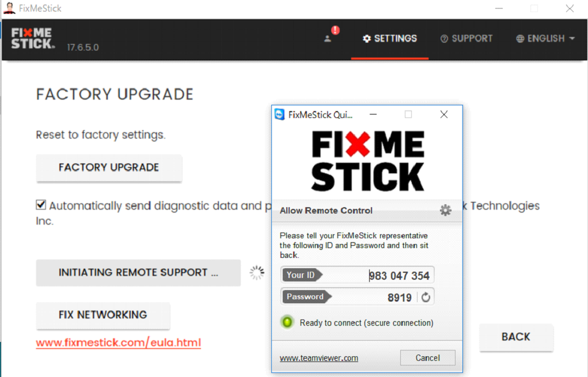Minimize the FixMeStick QuickSupport dialog
Screen dimensions: 588x377
click(373, 115)
